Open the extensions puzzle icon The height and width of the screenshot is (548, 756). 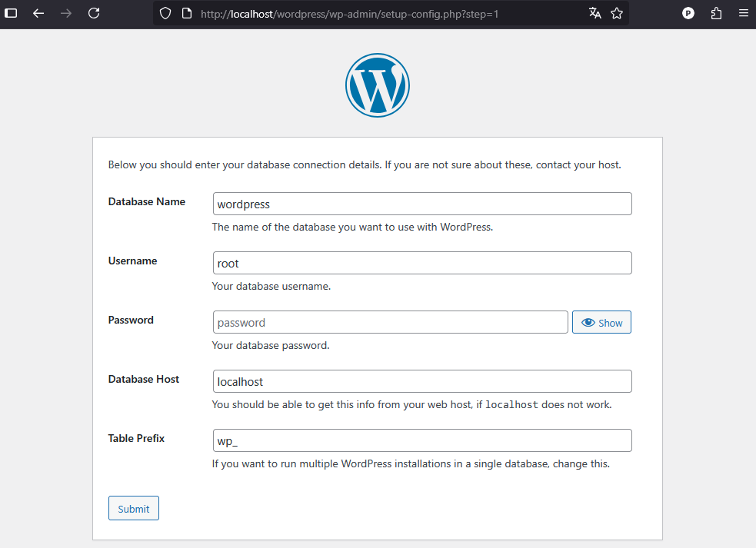pos(716,14)
